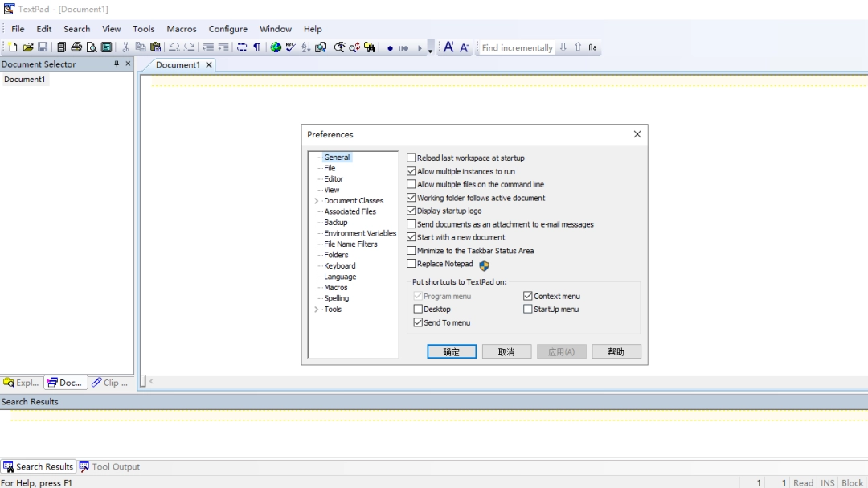
Task: Switch to the Clip Library tab
Action: 110,383
